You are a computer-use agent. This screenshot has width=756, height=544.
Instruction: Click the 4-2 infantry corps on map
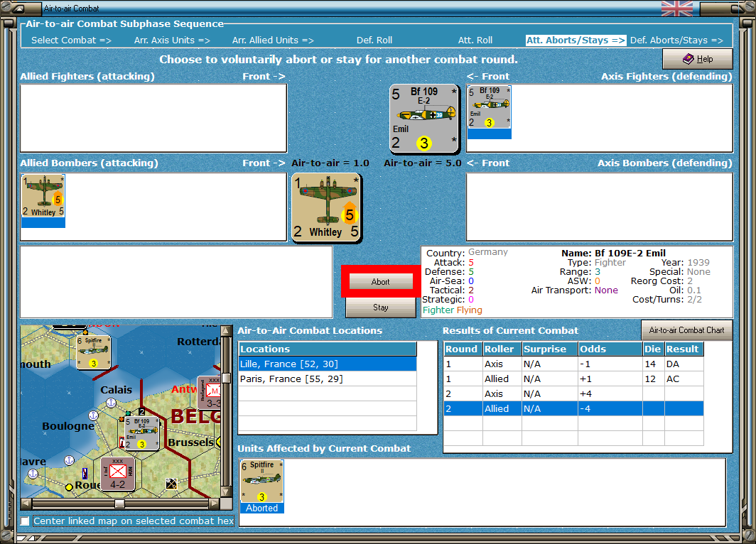click(117, 472)
